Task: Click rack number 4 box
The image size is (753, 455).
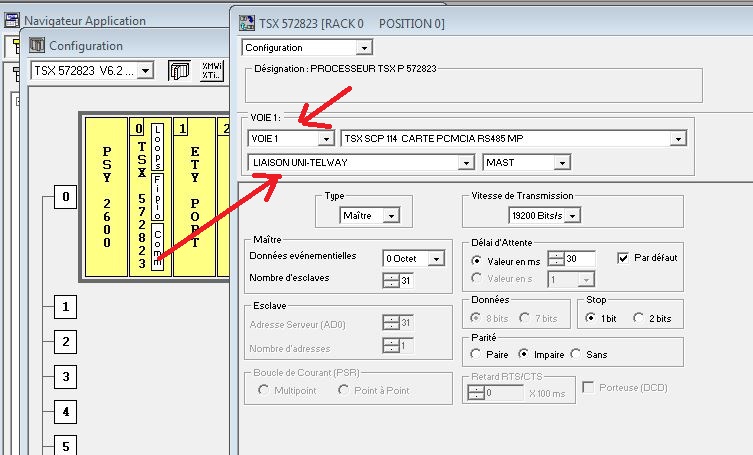Action: pyautogui.click(x=65, y=412)
